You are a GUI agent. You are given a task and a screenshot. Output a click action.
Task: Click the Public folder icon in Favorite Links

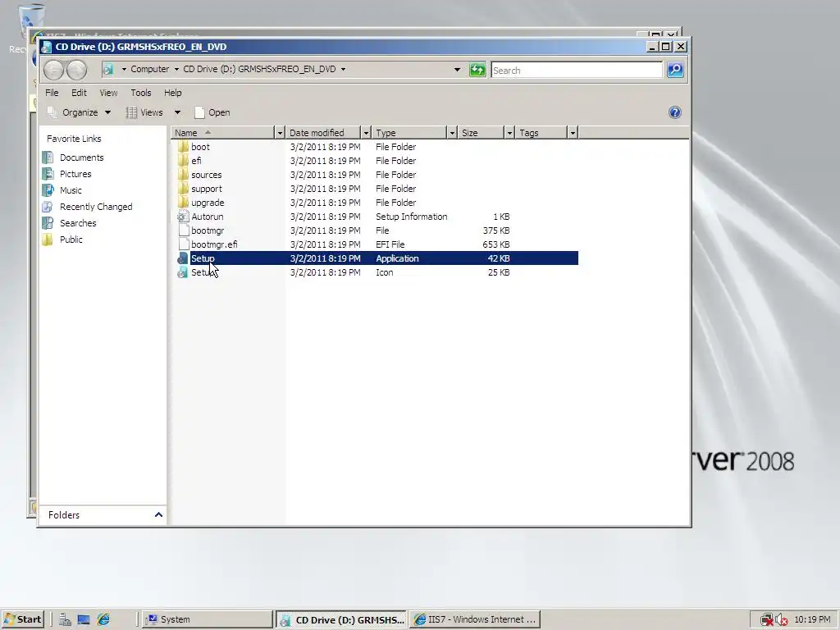[x=48, y=240]
